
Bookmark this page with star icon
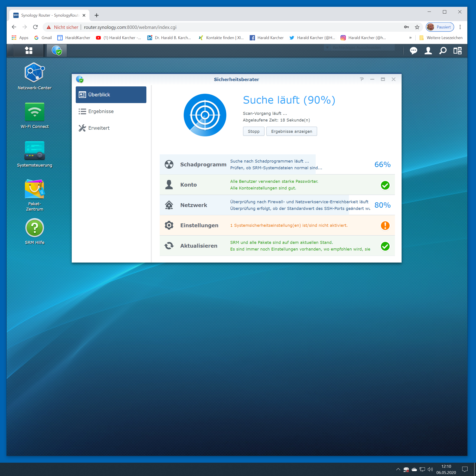click(417, 27)
